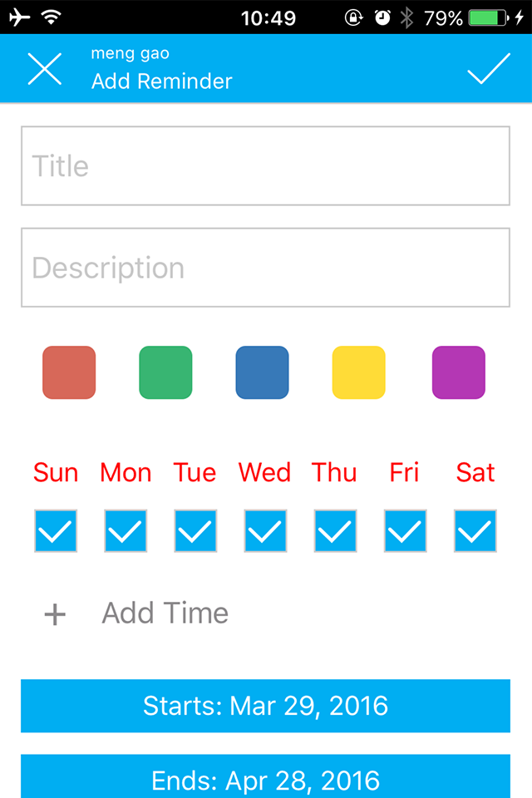Select the red color swatch
532x798 pixels.
tap(69, 372)
